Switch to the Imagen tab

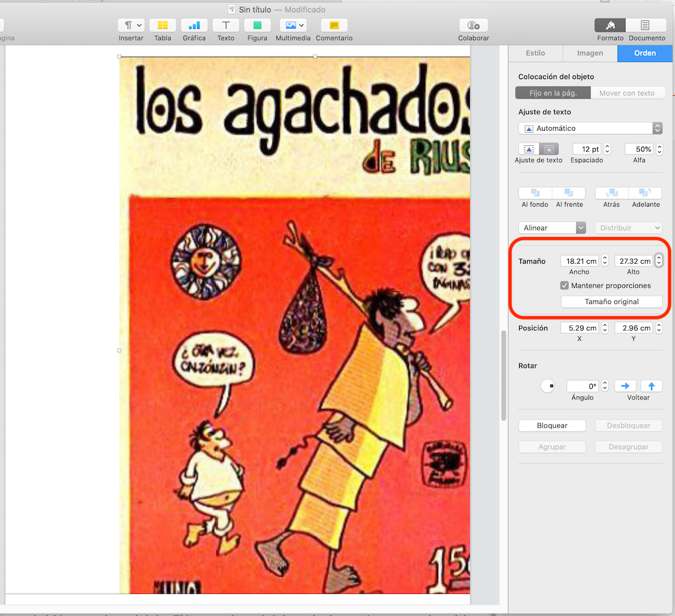click(590, 53)
